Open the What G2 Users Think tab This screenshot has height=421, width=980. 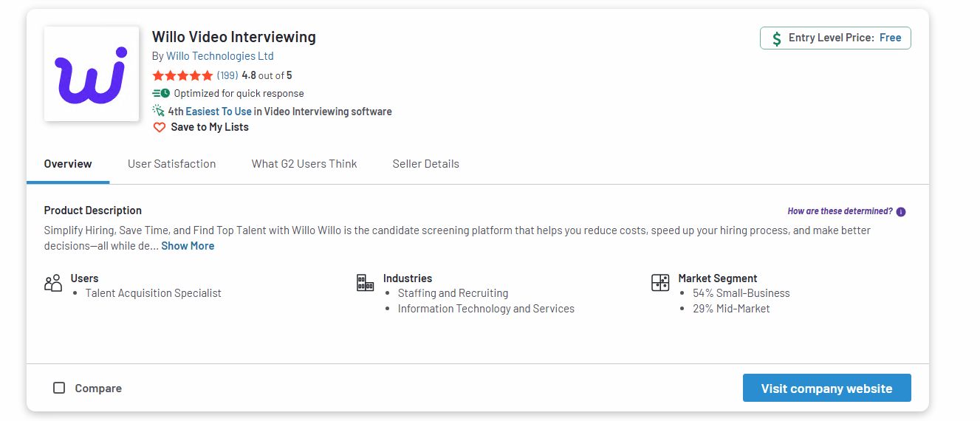[304, 164]
